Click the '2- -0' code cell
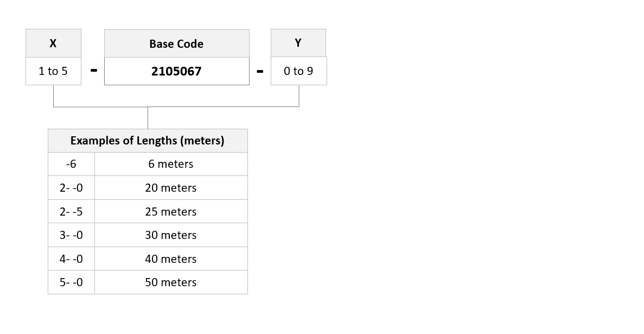644x334 pixels. coord(71,188)
